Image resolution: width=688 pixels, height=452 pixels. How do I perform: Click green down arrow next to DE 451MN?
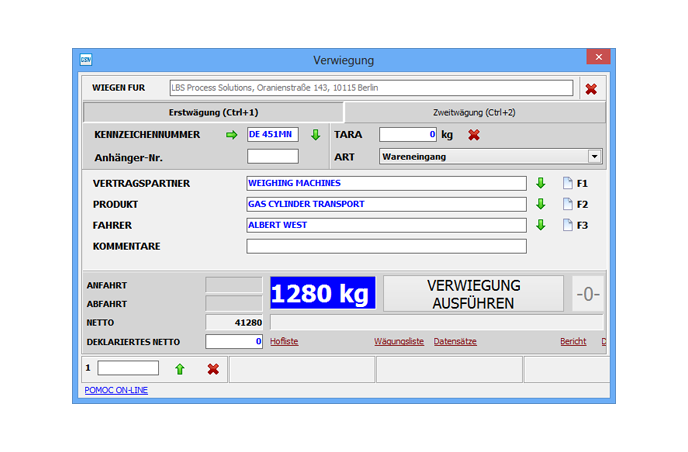[x=315, y=135]
